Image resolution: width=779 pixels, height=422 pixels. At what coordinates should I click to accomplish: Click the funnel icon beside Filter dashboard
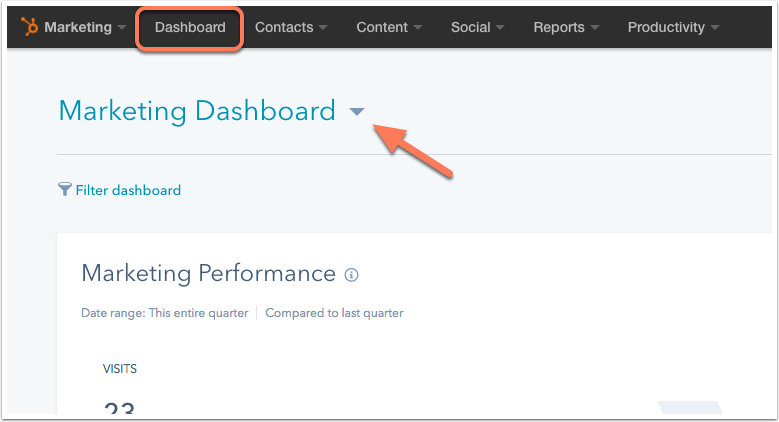click(x=65, y=190)
